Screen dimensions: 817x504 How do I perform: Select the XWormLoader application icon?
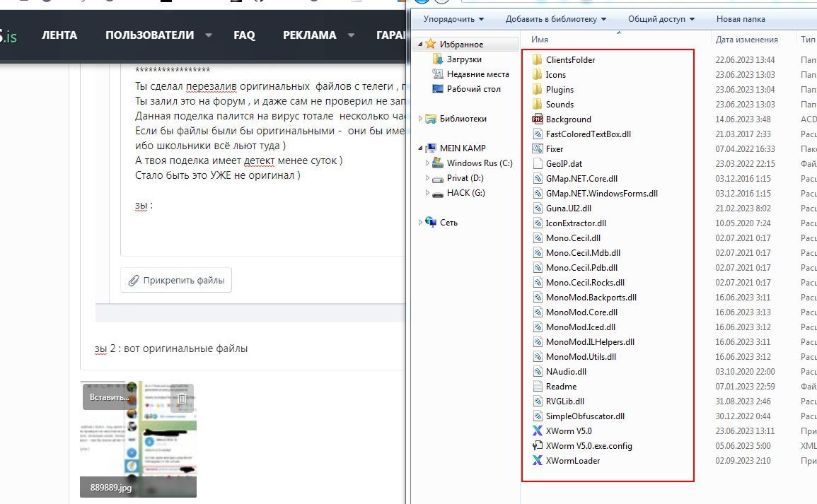click(537, 460)
